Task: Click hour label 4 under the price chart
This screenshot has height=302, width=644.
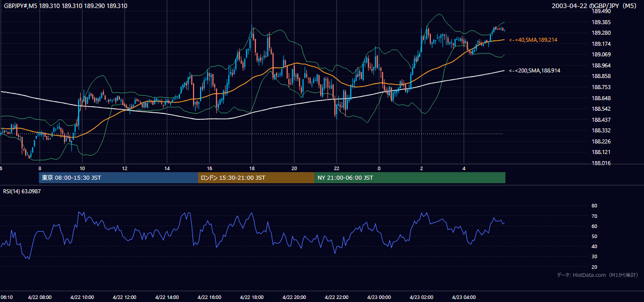Action: pyautogui.click(x=464, y=169)
